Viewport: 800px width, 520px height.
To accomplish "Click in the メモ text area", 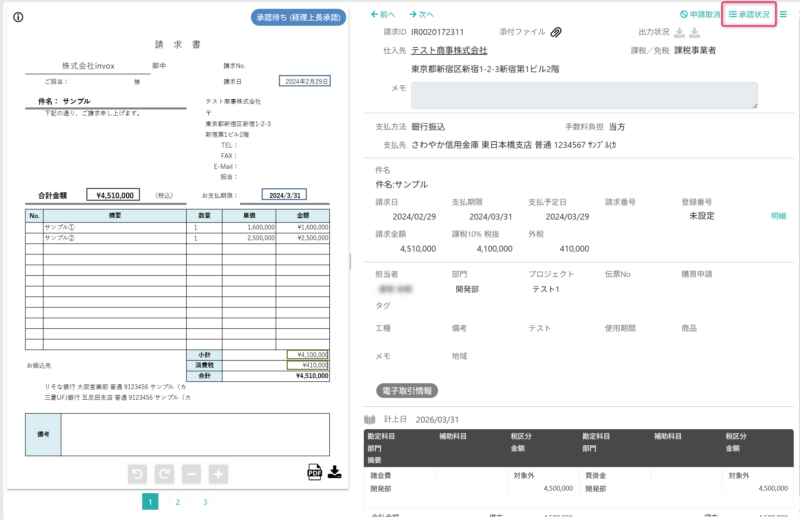I will (584, 95).
